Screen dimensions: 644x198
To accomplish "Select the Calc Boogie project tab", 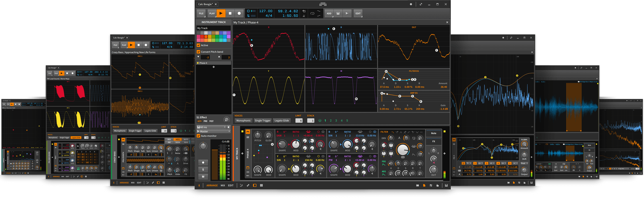I will pyautogui.click(x=205, y=4).
